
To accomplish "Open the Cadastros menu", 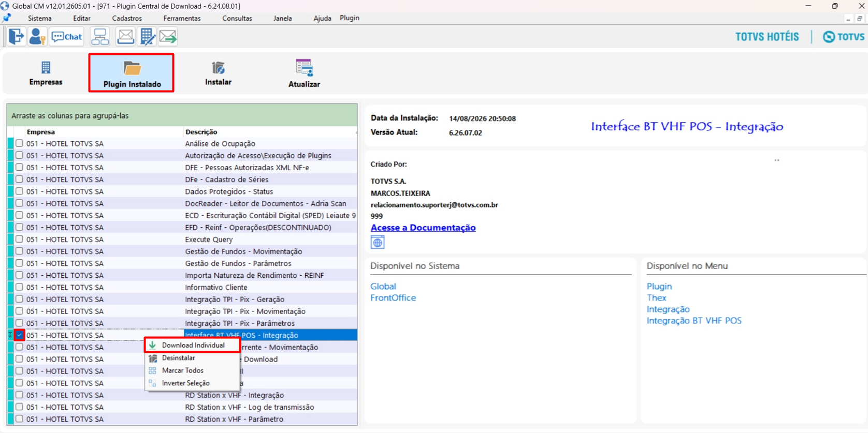I will (127, 18).
